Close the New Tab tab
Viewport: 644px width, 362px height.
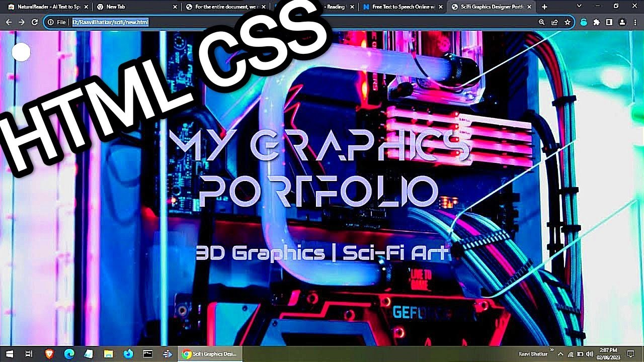point(175,7)
